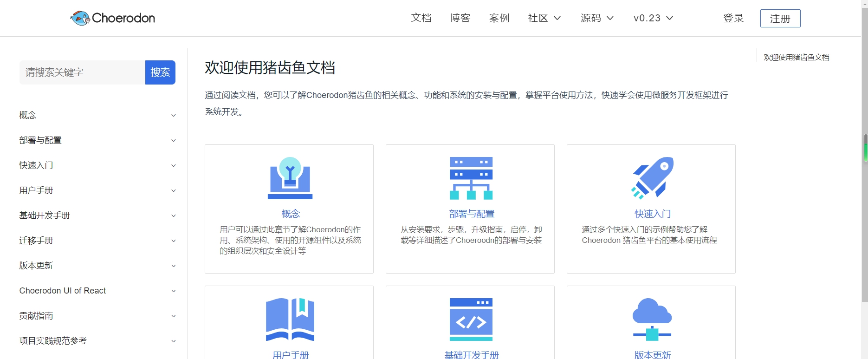Expand the 版本更新 sidebar chevron
The image size is (868, 359).
[174, 266]
